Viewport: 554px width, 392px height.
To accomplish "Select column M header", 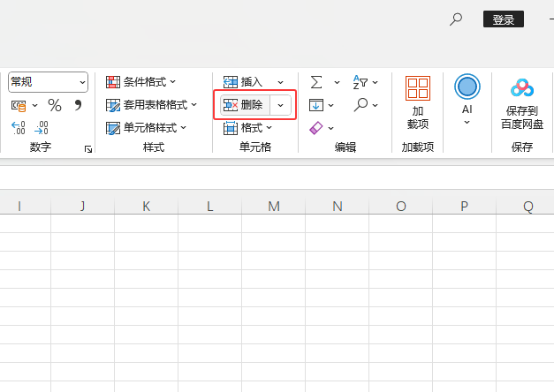I will pyautogui.click(x=274, y=207).
